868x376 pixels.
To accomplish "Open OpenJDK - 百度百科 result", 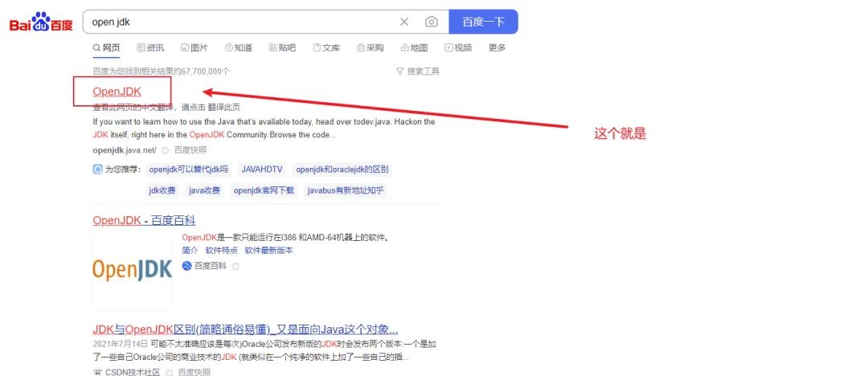I will click(144, 220).
